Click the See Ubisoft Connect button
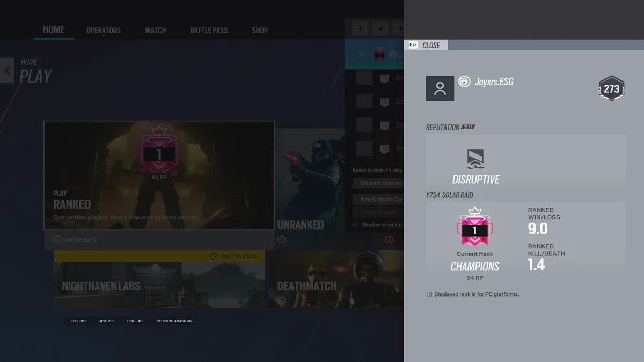 click(x=378, y=199)
